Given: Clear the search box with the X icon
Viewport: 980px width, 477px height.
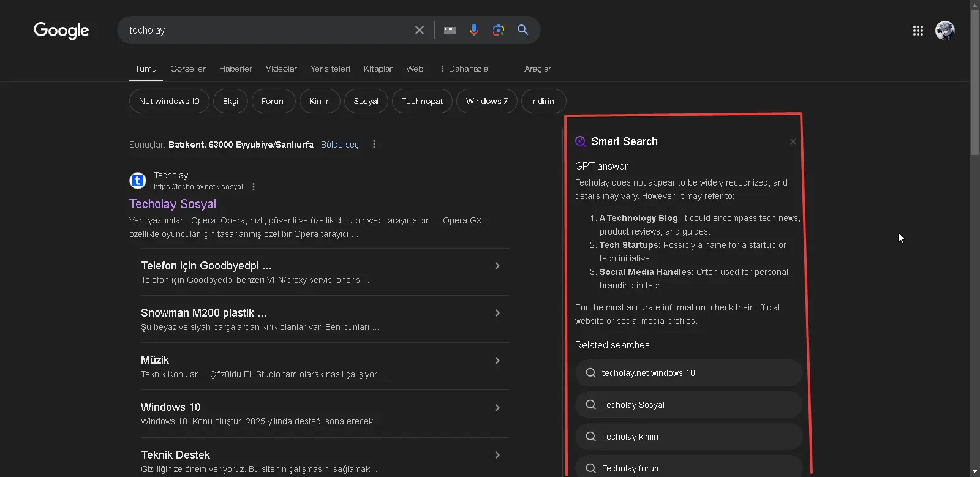Looking at the screenshot, I should point(420,30).
